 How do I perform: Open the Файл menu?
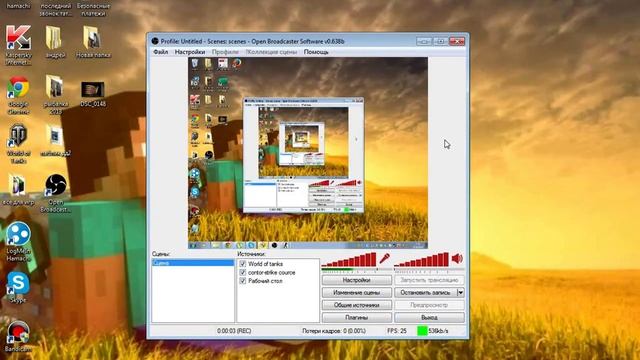tap(160, 52)
